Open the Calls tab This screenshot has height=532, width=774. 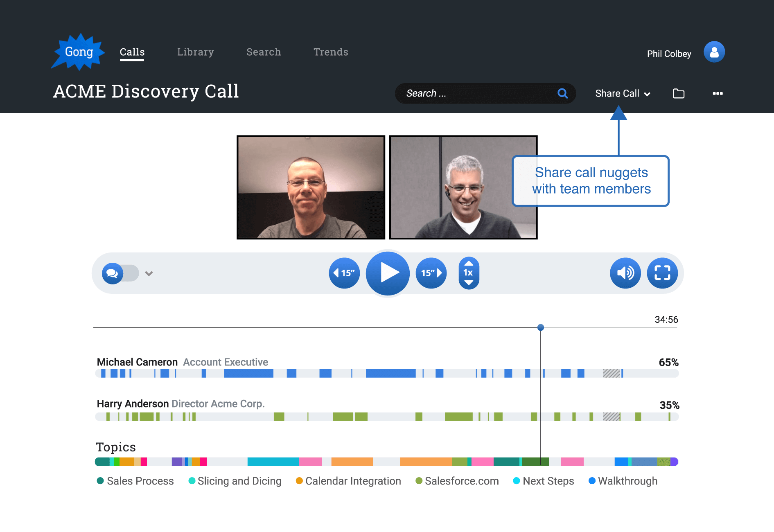click(x=132, y=52)
